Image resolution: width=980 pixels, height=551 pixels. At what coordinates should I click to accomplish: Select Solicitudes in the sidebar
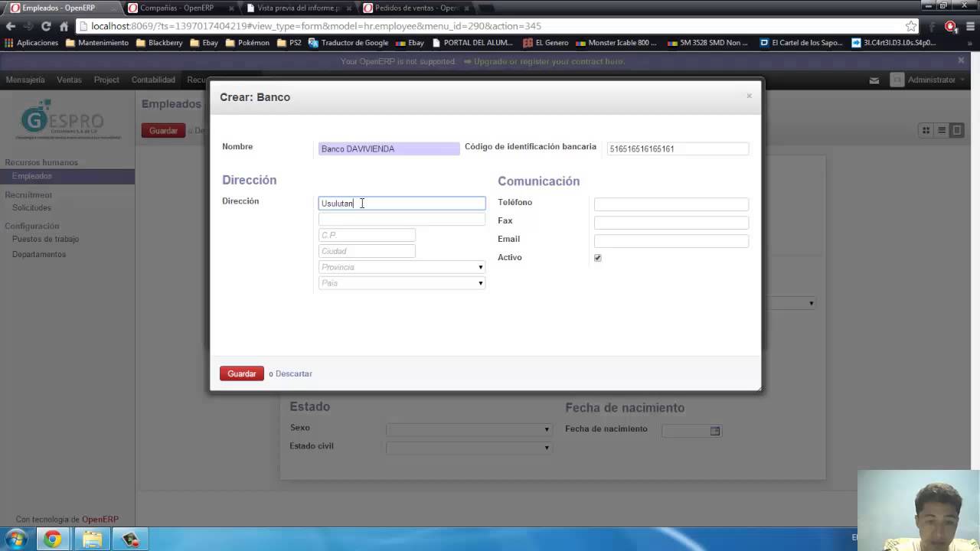31,207
